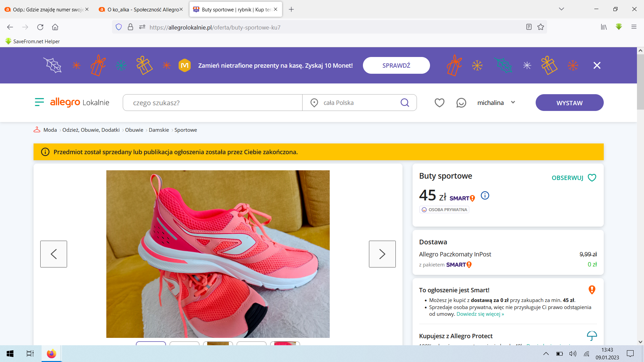This screenshot has height=362, width=644.
Task: Click the Smart icon in 'To ogłoszenie jest Smart!'
Action: (x=592, y=290)
